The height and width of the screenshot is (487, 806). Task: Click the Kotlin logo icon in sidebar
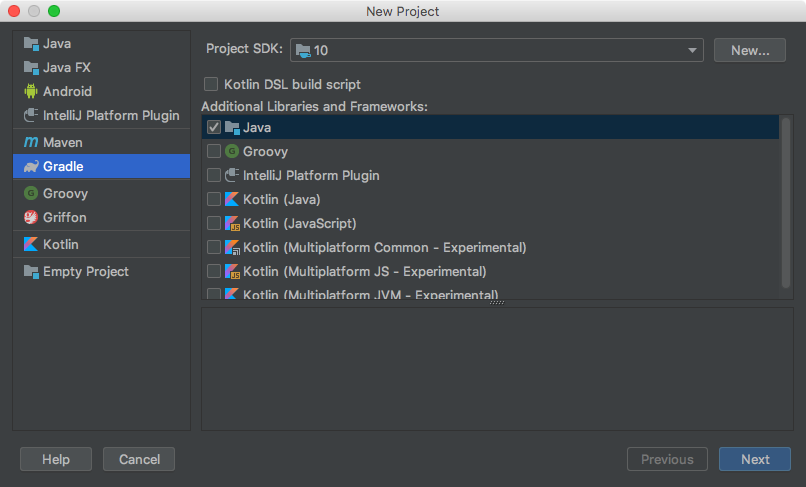click(x=31, y=245)
